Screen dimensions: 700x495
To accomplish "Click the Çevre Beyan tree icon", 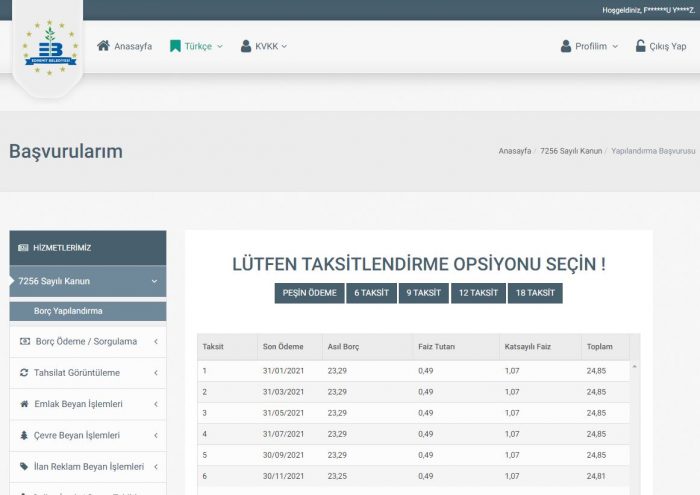I will (25, 435).
